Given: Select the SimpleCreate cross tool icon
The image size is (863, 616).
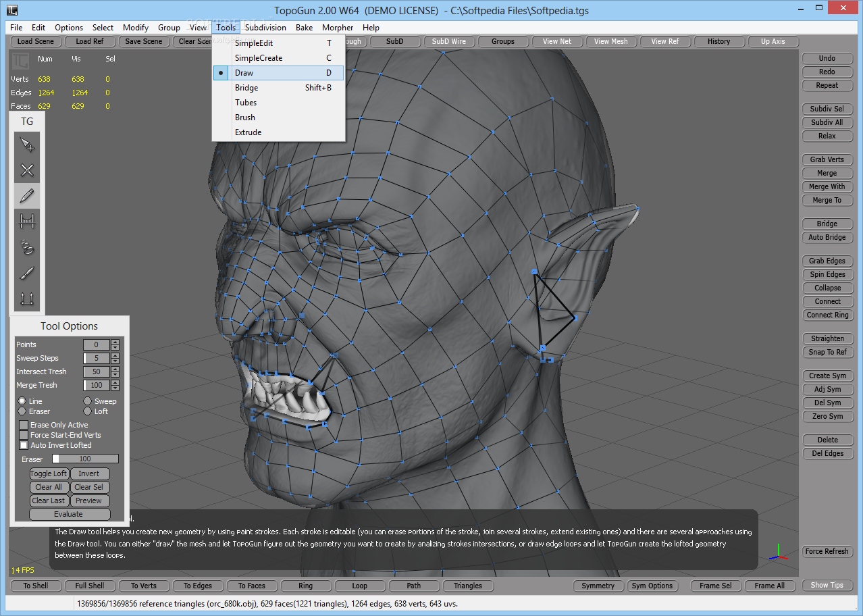Looking at the screenshot, I should (x=27, y=170).
